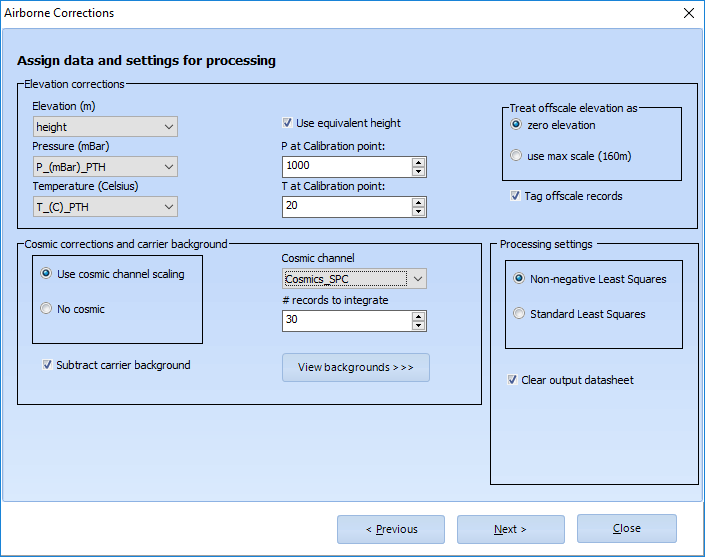Switch to Standard Least Squares
Screen dimensions: 705x557
pos(518,314)
